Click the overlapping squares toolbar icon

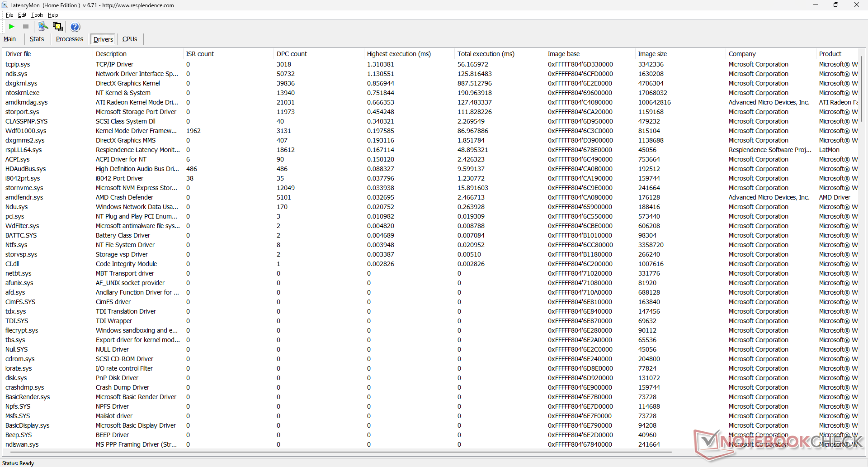point(58,26)
